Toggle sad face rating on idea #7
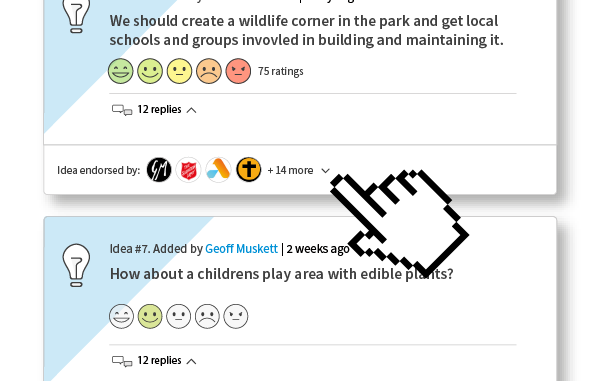597x381 pixels. point(207,316)
